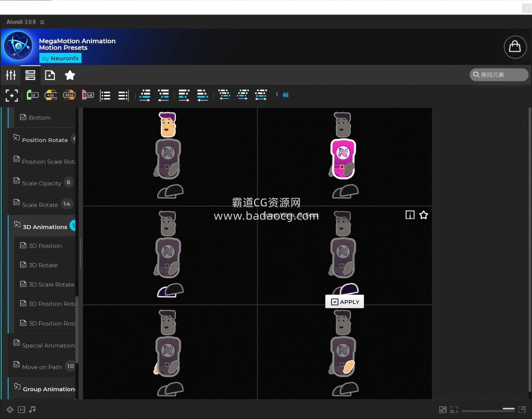Collapse the 3D Animations group
The width and height of the screenshot is (532, 419).
tap(42, 226)
